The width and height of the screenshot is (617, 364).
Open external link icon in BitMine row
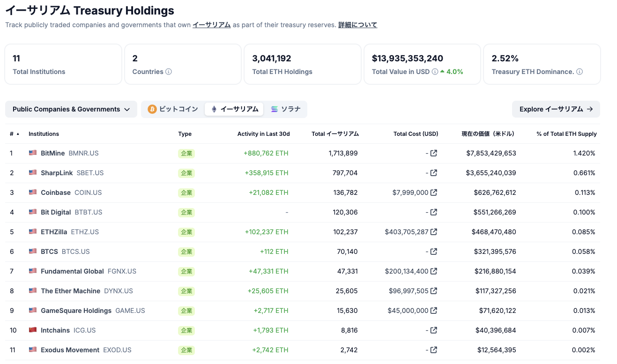434,153
